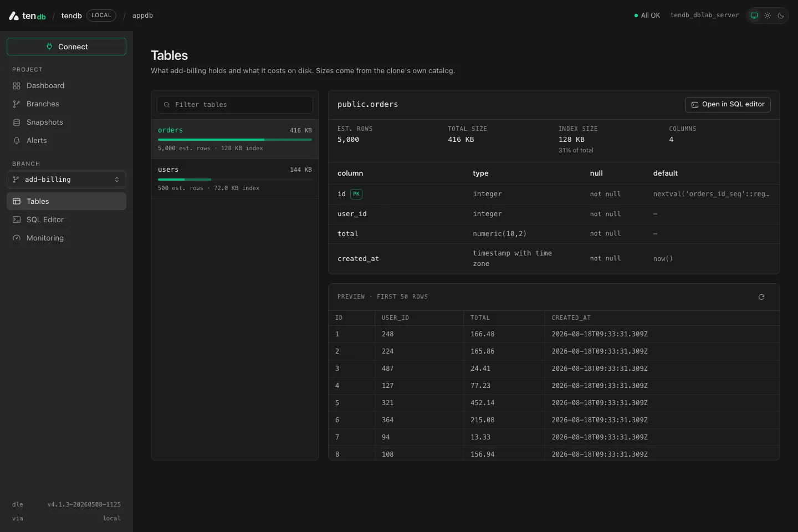Refresh the preview rows
Screen dimensions: 798x532
click(761, 297)
